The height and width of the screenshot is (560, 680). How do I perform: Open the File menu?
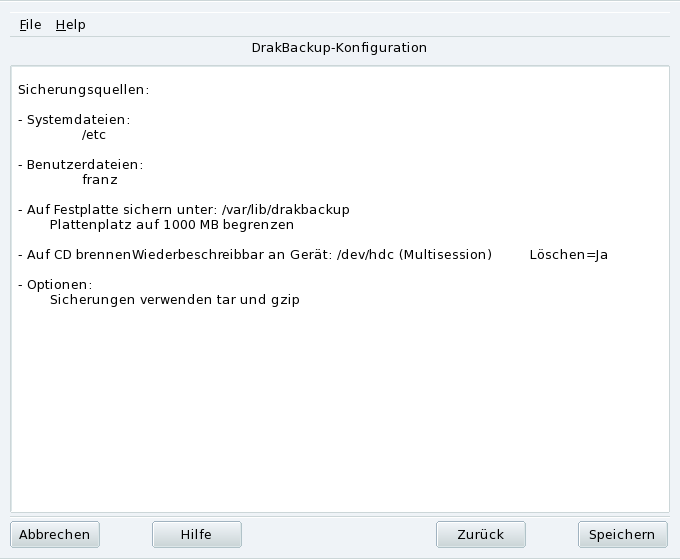(30, 24)
